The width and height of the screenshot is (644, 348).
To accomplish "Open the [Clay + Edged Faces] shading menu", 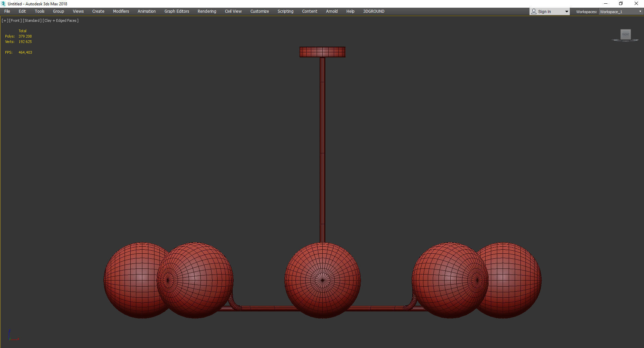I will (61, 20).
